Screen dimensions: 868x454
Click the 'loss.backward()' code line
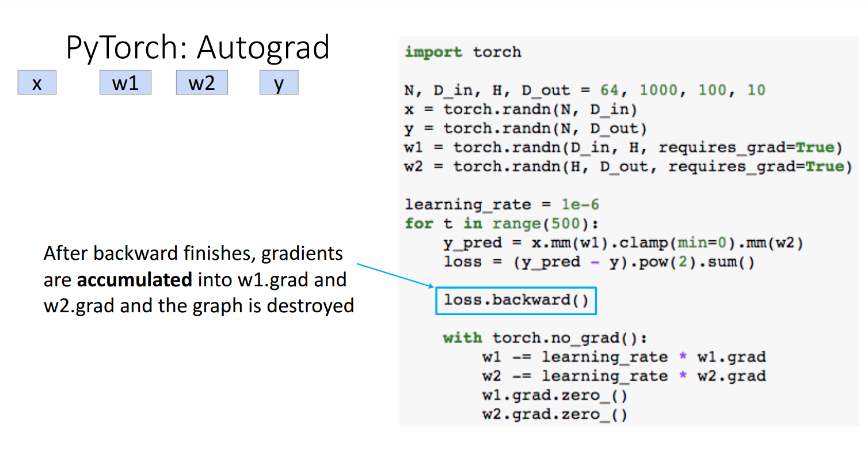tap(516, 301)
